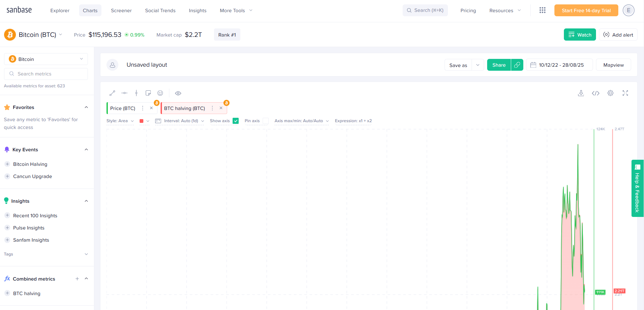Viewport: 644px width, 310px height.
Task: Open the Screener nav item
Action: tap(121, 10)
